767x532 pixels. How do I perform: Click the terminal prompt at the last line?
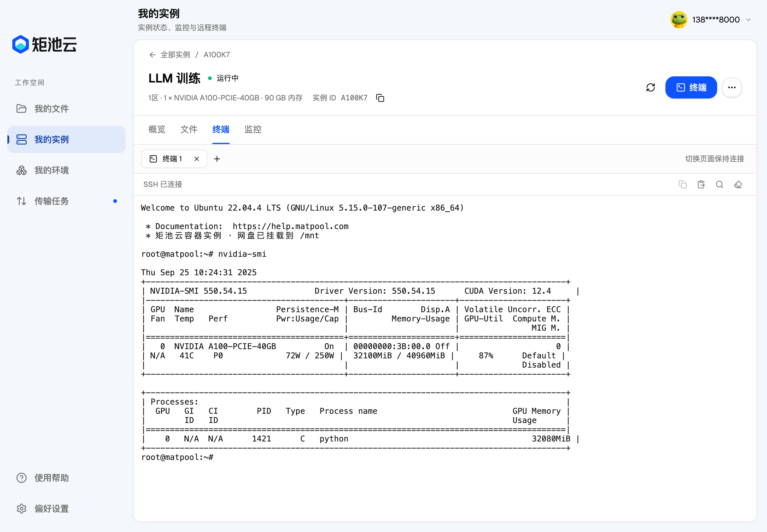(177, 457)
